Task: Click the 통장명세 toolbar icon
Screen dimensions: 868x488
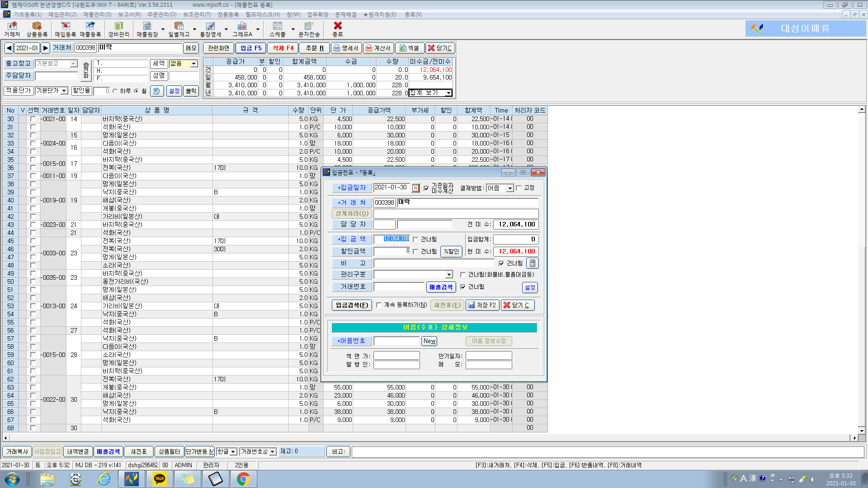Action: [210, 29]
